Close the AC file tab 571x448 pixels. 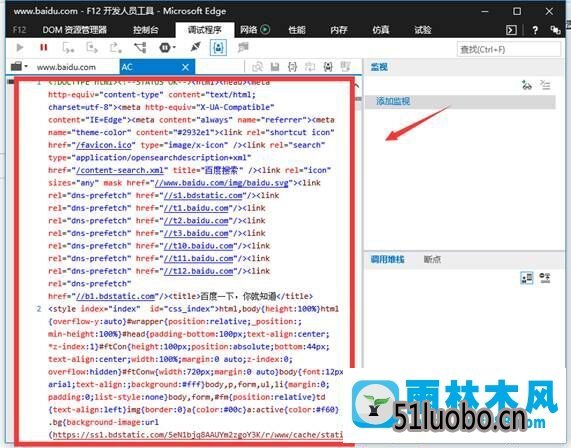[x=185, y=67]
